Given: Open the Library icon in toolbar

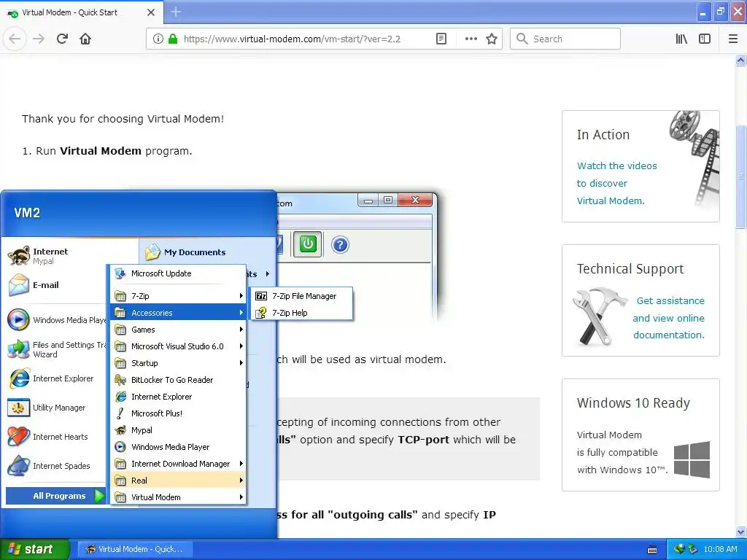Looking at the screenshot, I should pyautogui.click(x=681, y=39).
